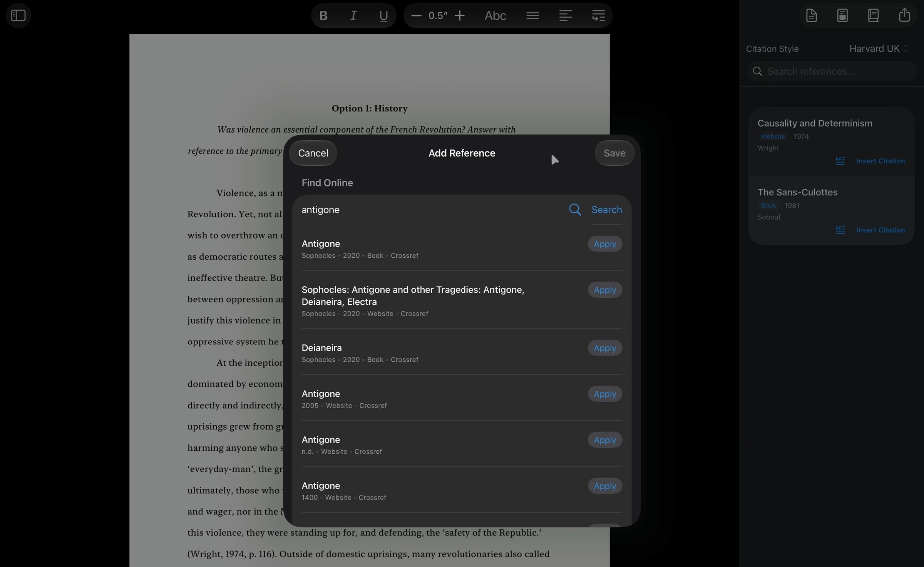Select the Causality and Determinism reference title

point(815,123)
